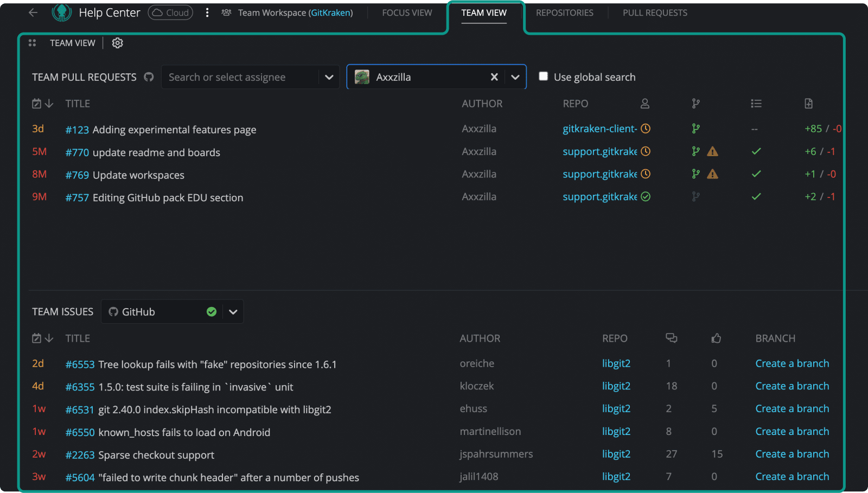Open issue #6553 link
The height and width of the screenshot is (493, 868).
click(80, 364)
